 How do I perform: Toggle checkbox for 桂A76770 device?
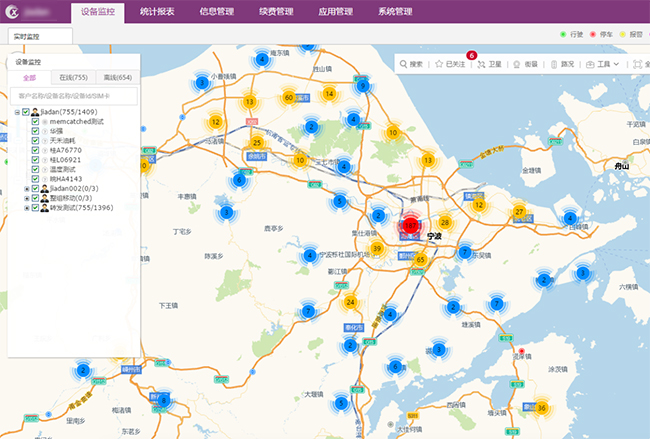[36, 150]
